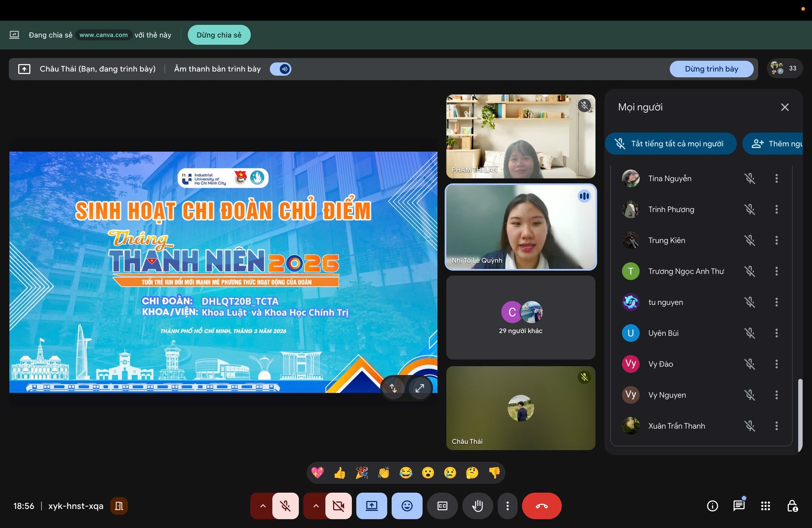The height and width of the screenshot is (528, 812).
Task: Open the raise hand control
Action: click(477, 506)
